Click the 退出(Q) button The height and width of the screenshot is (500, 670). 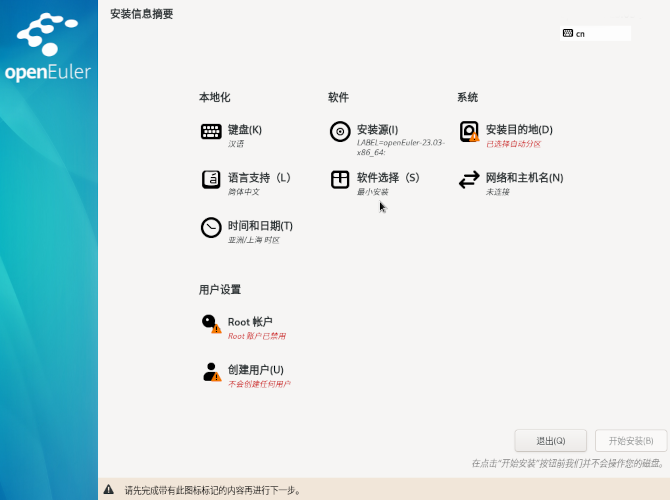(x=550, y=440)
